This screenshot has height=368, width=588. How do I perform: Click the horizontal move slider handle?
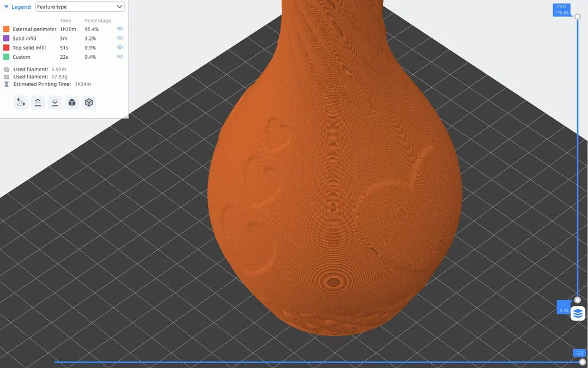(x=582, y=362)
